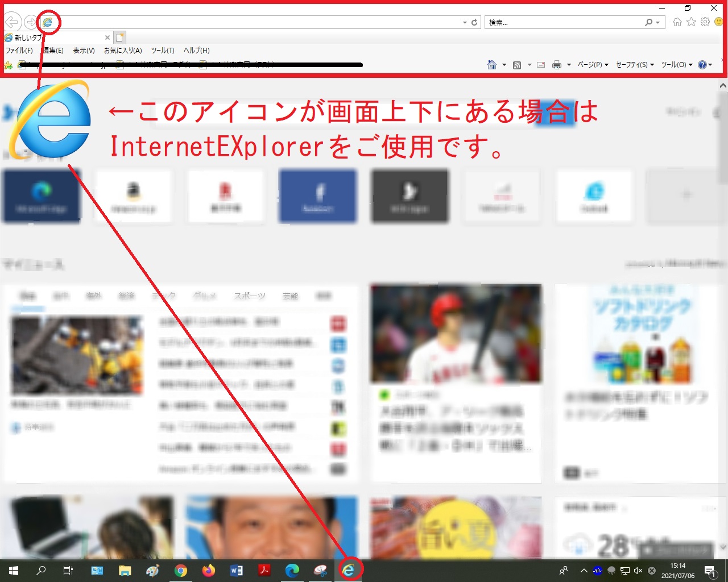Image resolution: width=728 pixels, height=582 pixels.
Task: Open the ツール(T) menu in menu bar
Action: [x=163, y=51]
